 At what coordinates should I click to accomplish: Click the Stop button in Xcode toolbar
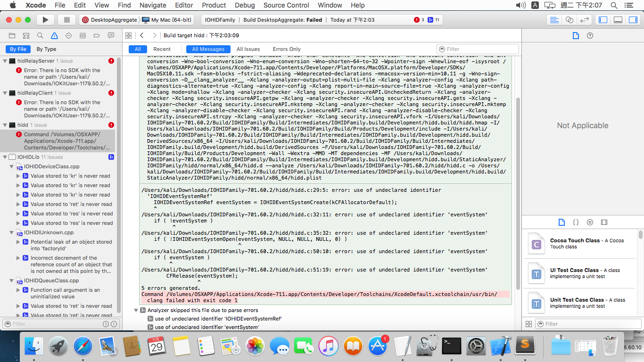pyautogui.click(x=67, y=20)
